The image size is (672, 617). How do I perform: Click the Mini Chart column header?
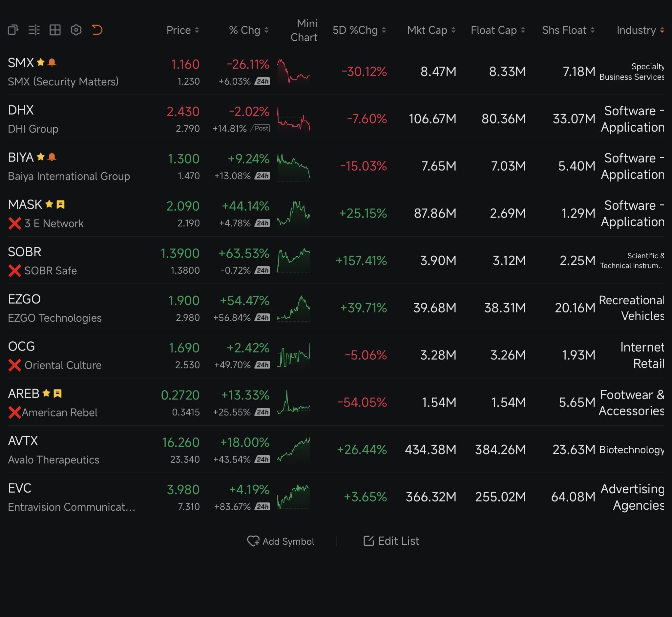[x=304, y=31]
